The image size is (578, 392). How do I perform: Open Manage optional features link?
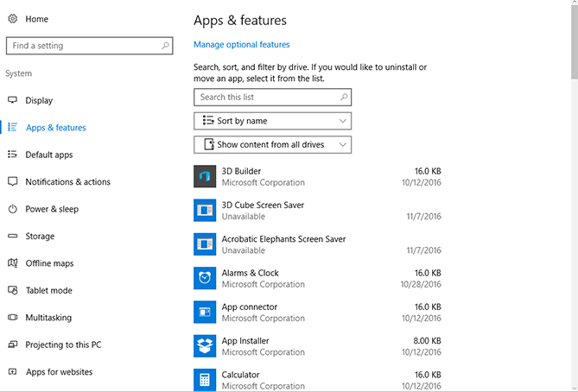tap(241, 44)
